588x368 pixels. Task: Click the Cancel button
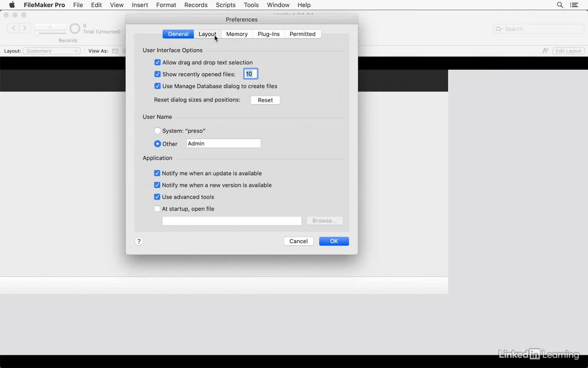tap(299, 241)
